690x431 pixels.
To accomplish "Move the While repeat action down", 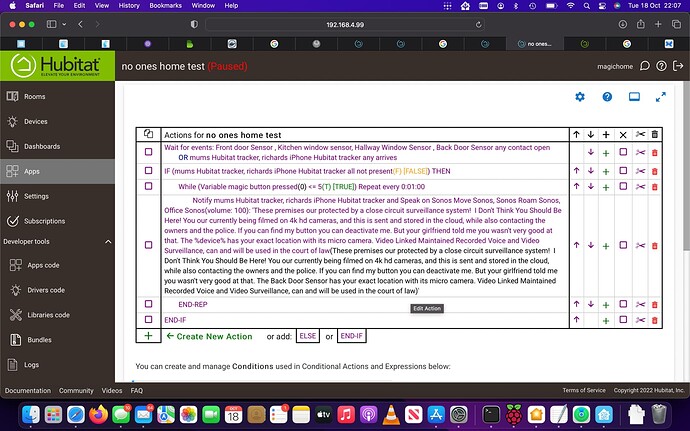I will (591, 187).
